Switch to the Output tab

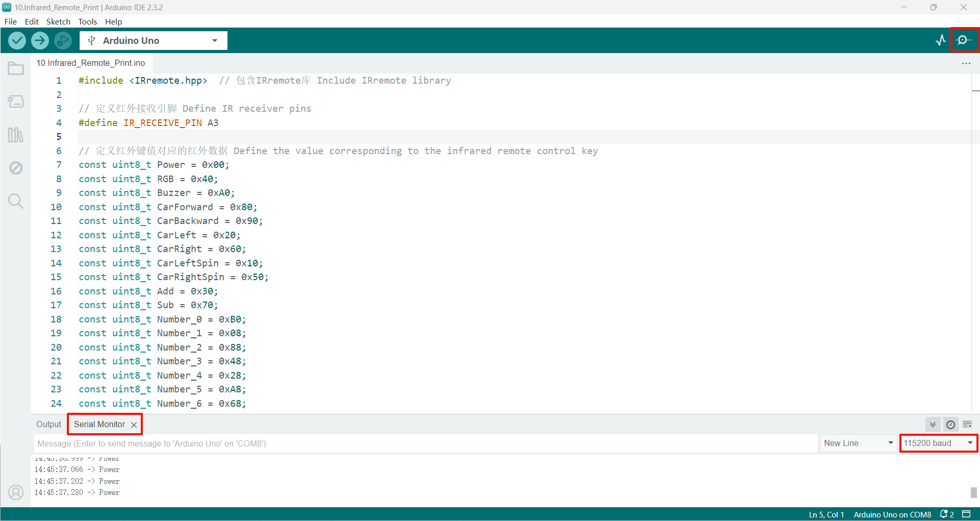48,425
